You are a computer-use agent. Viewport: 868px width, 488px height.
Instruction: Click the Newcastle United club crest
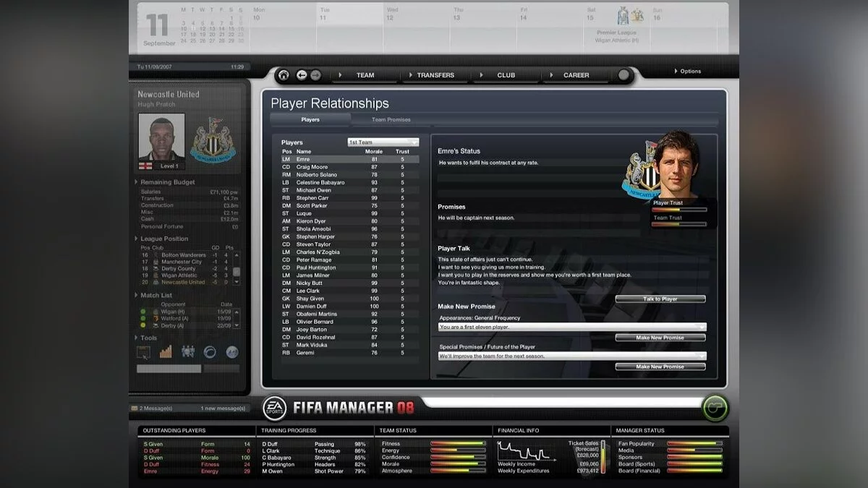tap(213, 140)
